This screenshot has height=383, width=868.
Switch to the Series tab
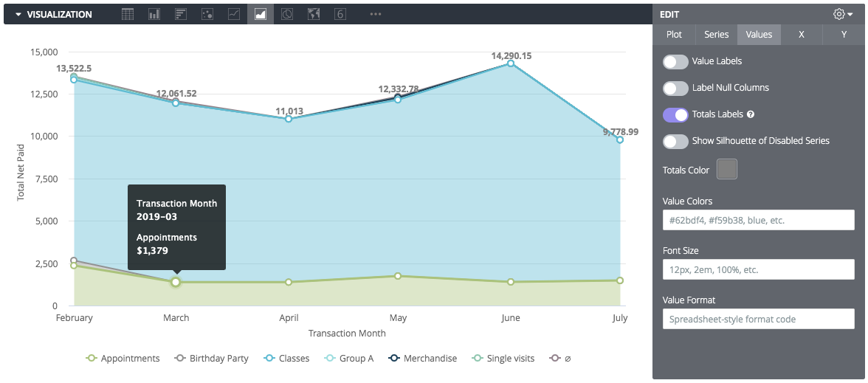(716, 35)
